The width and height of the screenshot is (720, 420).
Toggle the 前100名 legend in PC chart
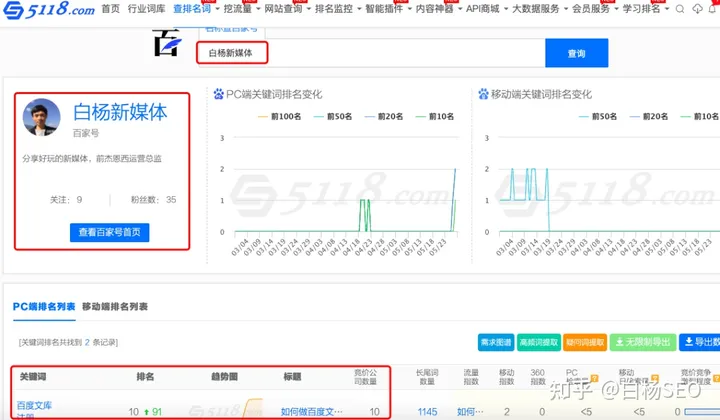pyautogui.click(x=279, y=117)
